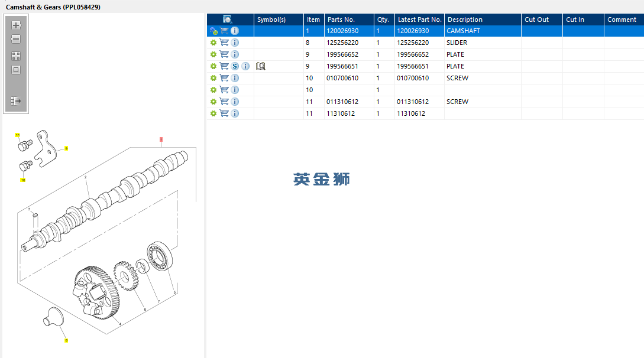Click gear icon on blank item 10 row
Screen dimensions: 644x358
[x=213, y=90]
